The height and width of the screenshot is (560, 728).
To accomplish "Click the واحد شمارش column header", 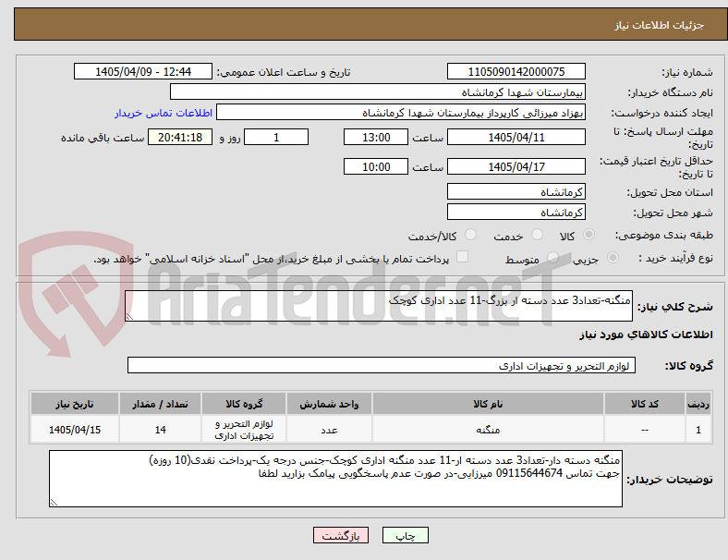I will pos(329,404).
